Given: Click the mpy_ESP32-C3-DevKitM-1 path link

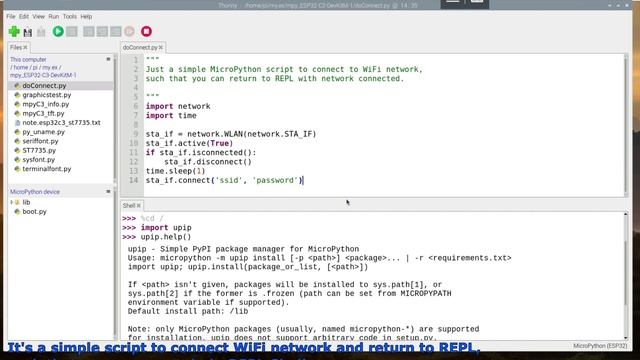Looking at the screenshot, I should point(43,75).
